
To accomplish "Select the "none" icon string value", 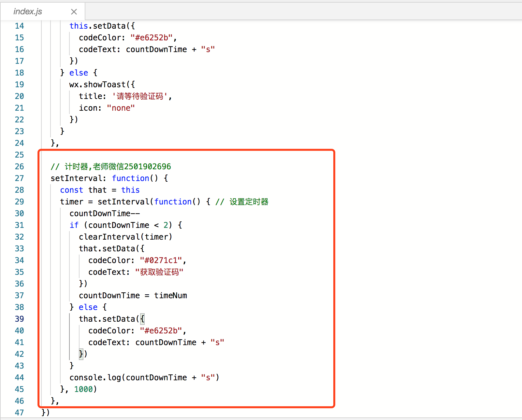I will pyautogui.click(x=121, y=108).
